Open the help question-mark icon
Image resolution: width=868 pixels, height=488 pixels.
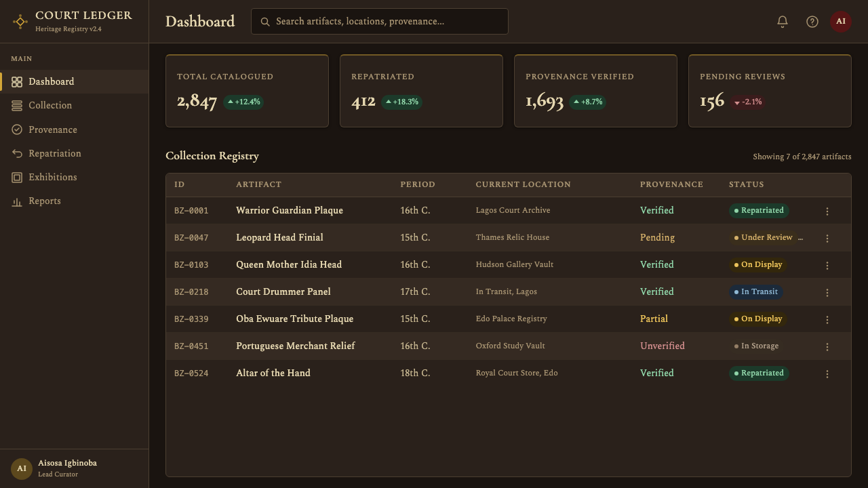[812, 22]
